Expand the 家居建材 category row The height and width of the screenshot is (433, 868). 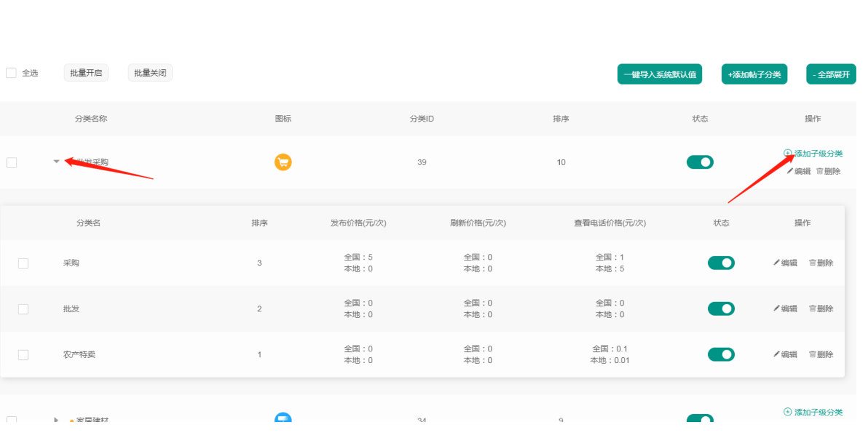coord(56,420)
